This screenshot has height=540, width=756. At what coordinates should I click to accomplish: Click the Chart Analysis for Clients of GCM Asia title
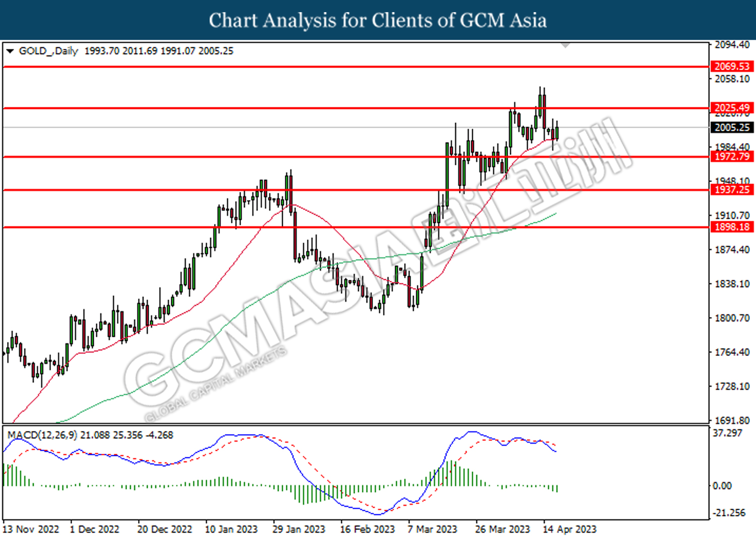pyautogui.click(x=378, y=20)
